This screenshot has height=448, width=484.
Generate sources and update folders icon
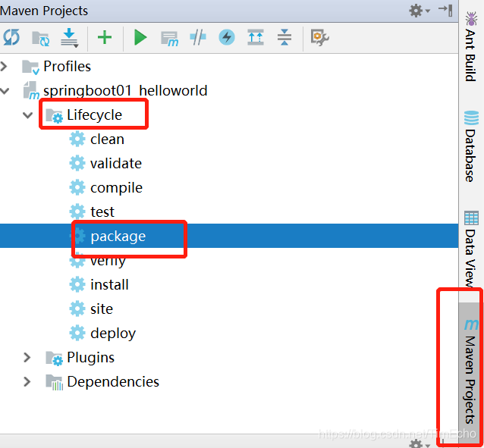click(x=40, y=38)
